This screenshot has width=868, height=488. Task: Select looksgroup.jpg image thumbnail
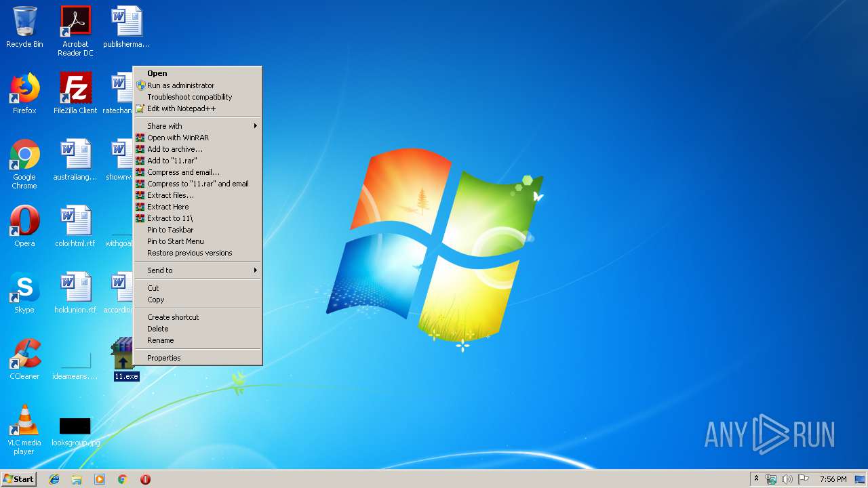click(75, 432)
